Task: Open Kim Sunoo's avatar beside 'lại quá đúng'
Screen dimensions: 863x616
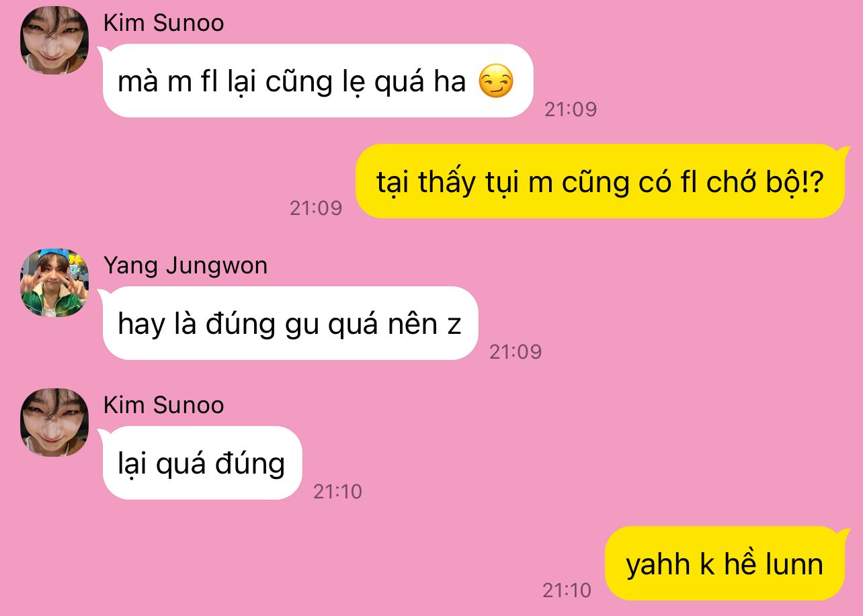Action: (x=55, y=423)
